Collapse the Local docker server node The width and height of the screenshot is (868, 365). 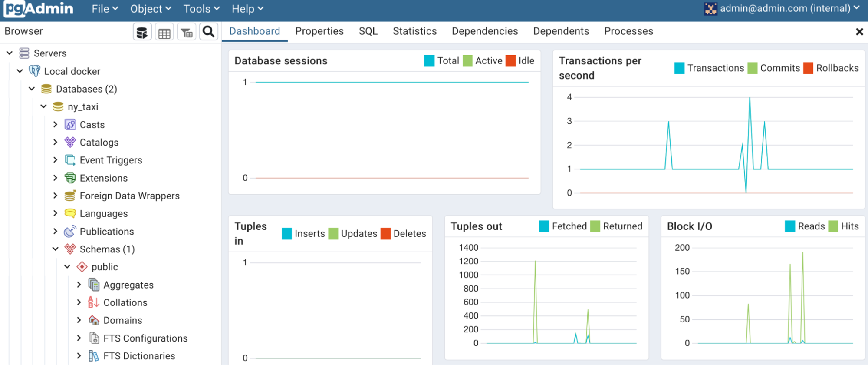[20, 71]
